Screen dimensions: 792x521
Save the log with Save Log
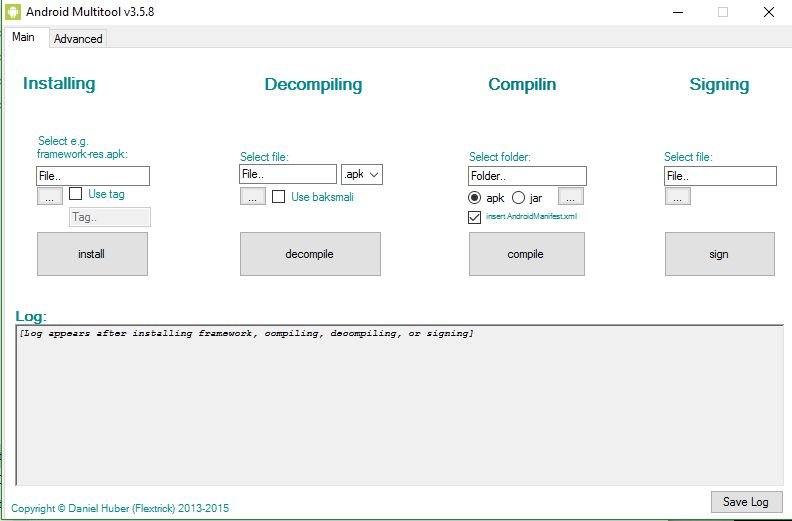(747, 502)
